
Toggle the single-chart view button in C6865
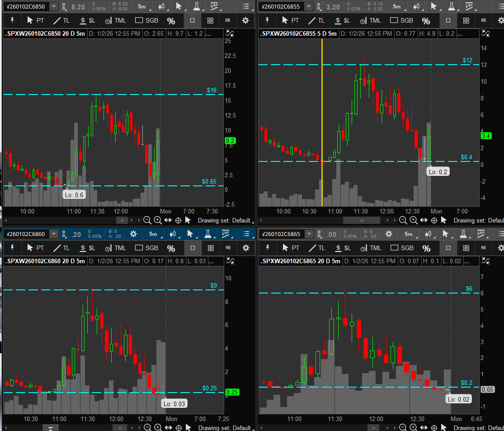pyautogui.click(x=448, y=248)
